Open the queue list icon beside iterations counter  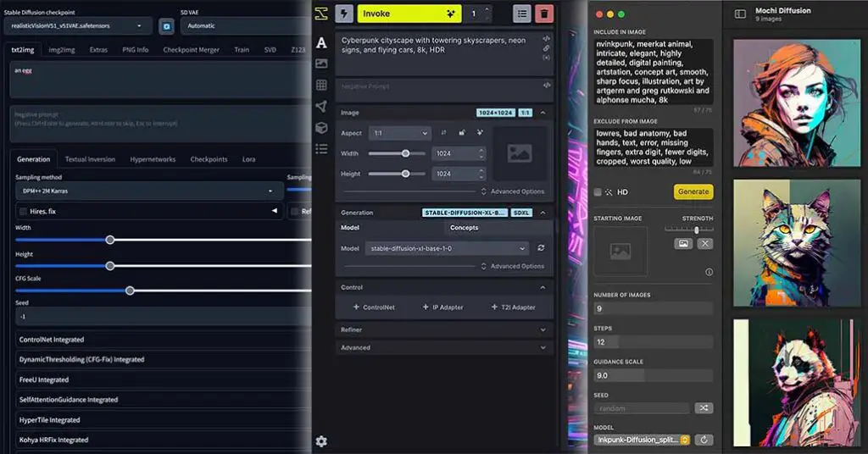click(522, 14)
